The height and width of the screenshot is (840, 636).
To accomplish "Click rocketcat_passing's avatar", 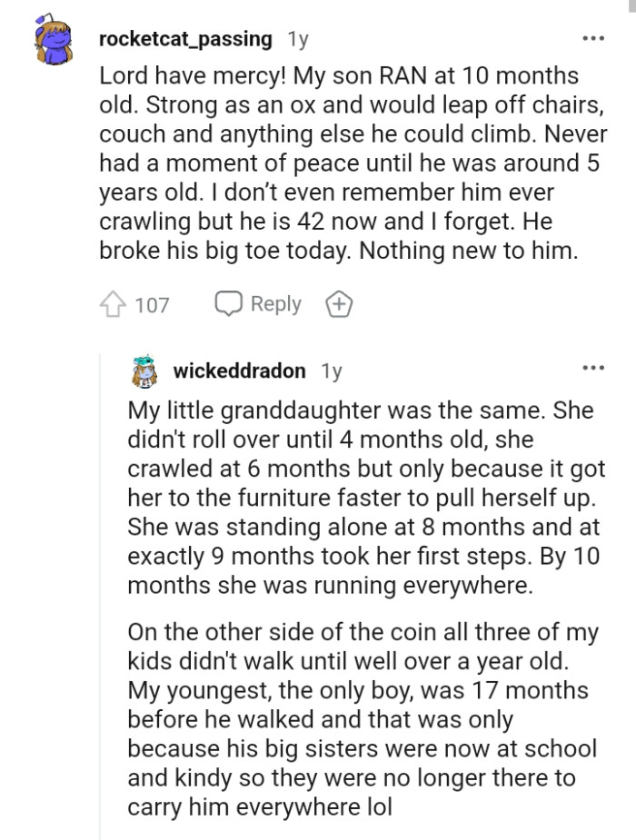I will coord(50,38).
